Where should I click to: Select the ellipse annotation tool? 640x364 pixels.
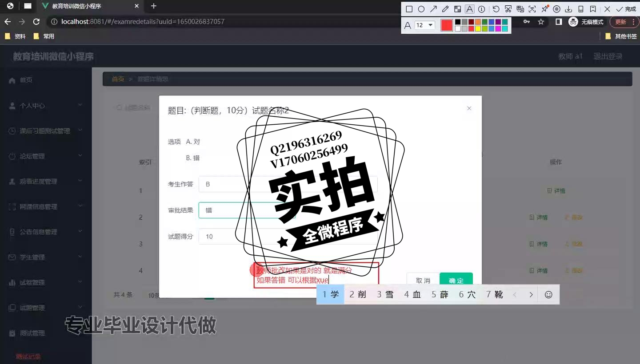click(421, 9)
